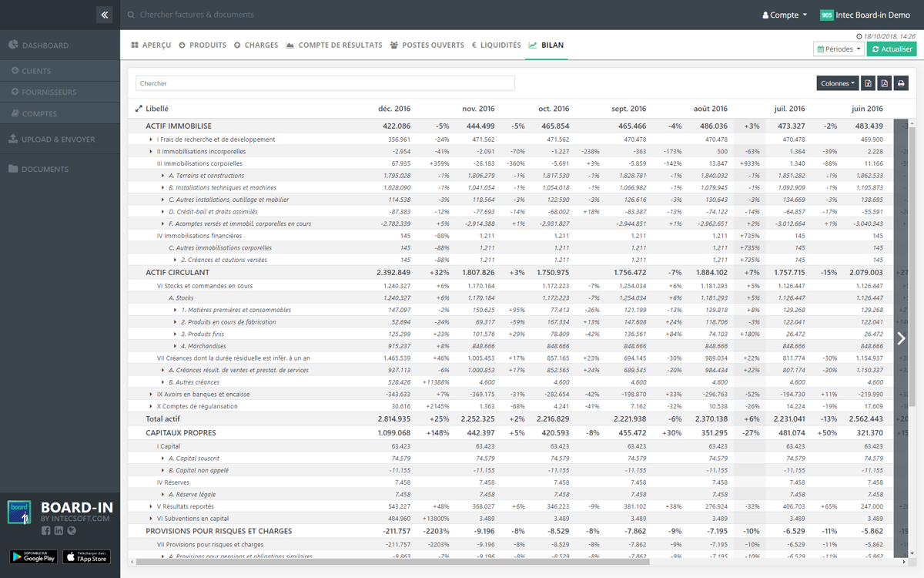
Task: Expand I Frais de recherche et de développement
Action: click(x=151, y=139)
